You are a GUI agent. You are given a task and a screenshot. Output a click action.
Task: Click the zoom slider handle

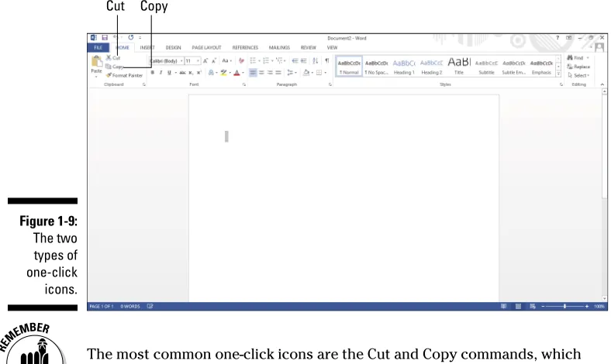(564, 307)
